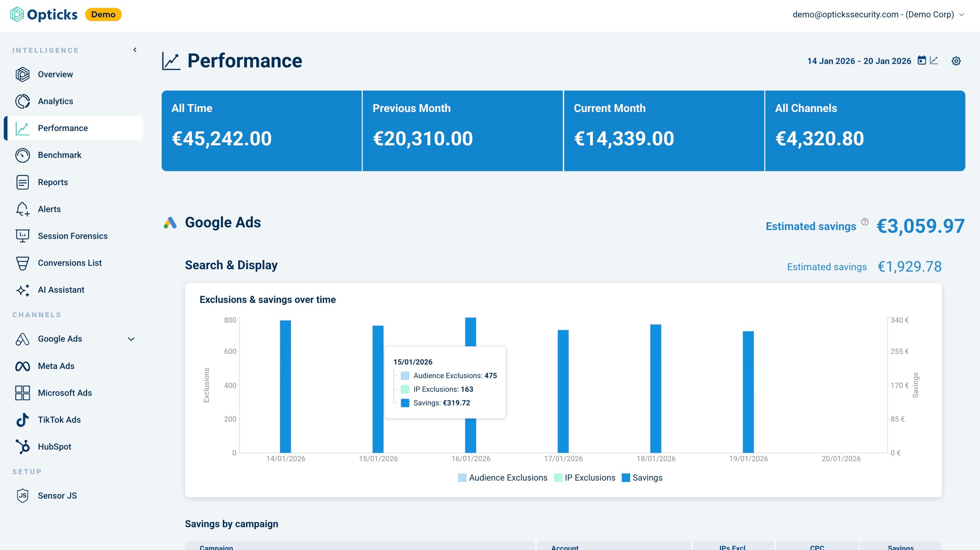Open Session Forensics from the sidebar
The image size is (980, 550).
72,236
